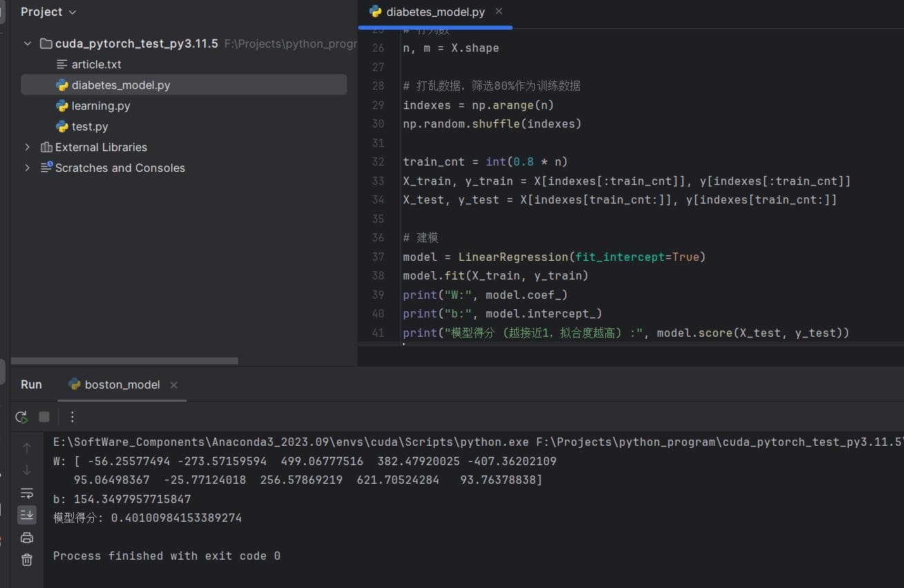Click the stop process square icon
The height and width of the screenshot is (588, 904).
pyautogui.click(x=44, y=417)
